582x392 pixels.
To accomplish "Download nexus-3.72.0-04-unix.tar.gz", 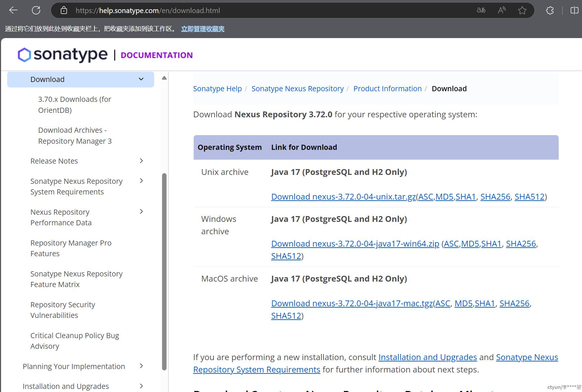I will point(343,197).
